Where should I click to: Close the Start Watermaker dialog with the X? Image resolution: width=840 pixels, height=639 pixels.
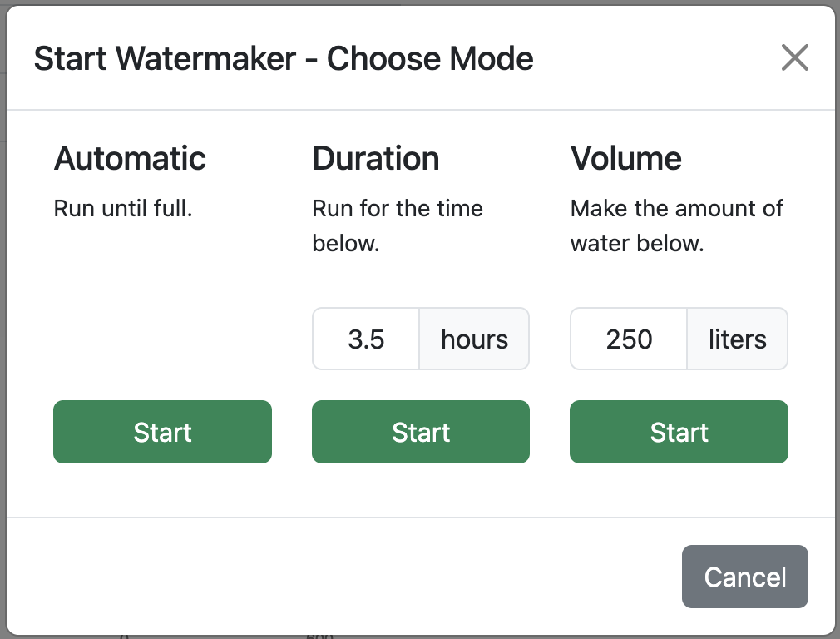coord(794,57)
